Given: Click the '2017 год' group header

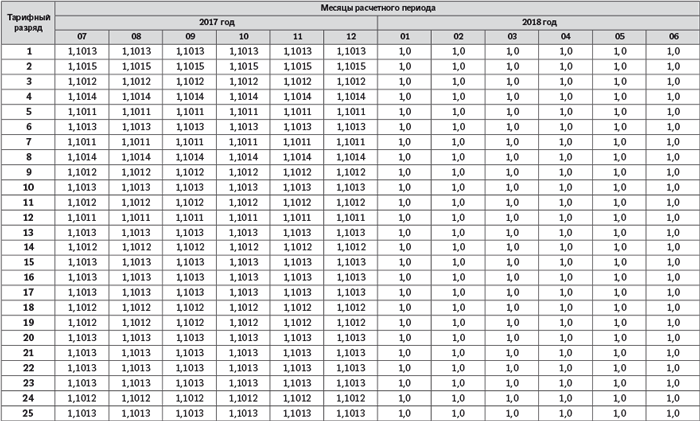Looking at the screenshot, I should (x=216, y=21).
